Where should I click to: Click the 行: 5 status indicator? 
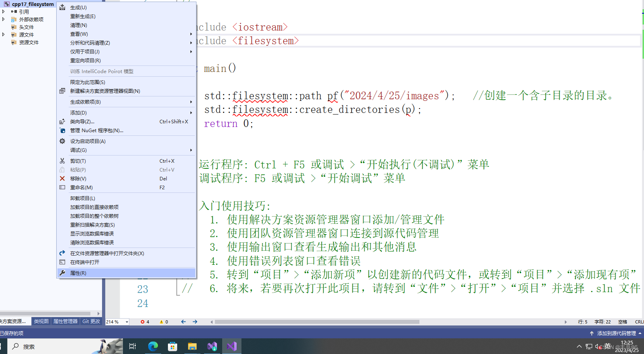(583, 322)
